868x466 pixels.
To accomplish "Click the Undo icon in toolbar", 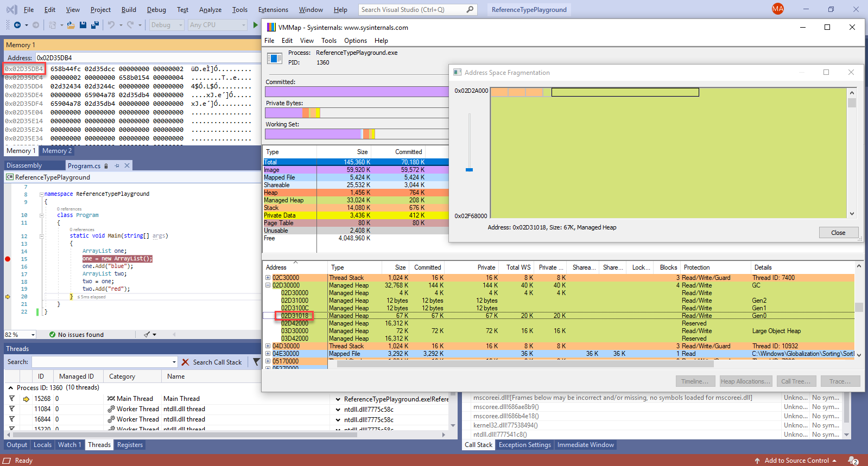I will (111, 25).
